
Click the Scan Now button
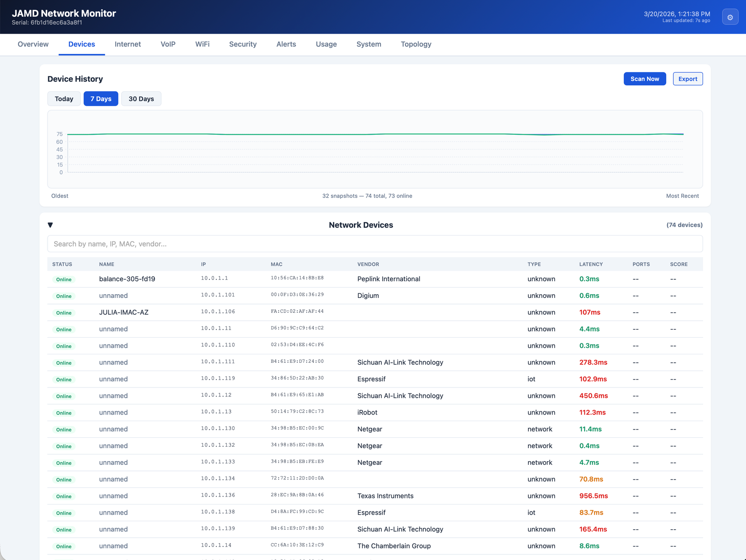tap(644, 79)
